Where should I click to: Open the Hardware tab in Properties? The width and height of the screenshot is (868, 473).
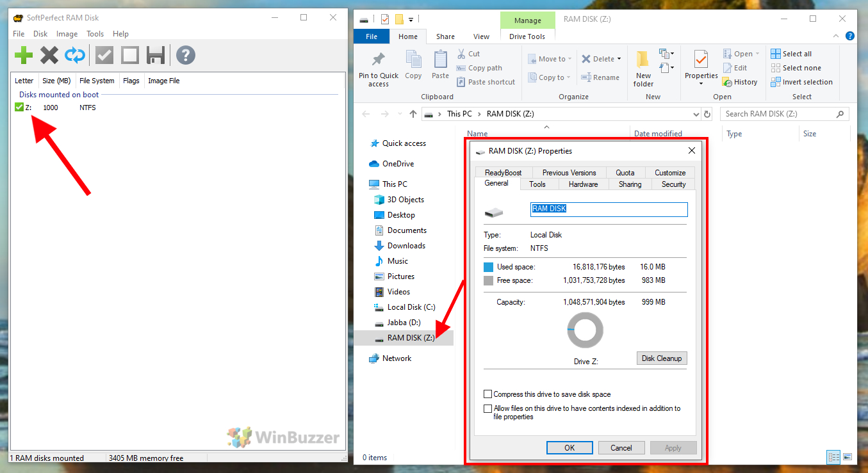pyautogui.click(x=583, y=184)
